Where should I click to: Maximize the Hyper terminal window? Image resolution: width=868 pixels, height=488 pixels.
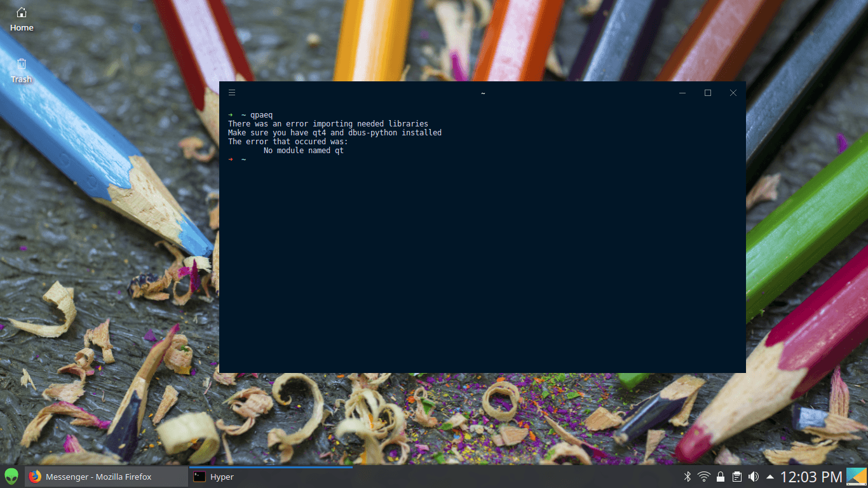[x=708, y=93]
